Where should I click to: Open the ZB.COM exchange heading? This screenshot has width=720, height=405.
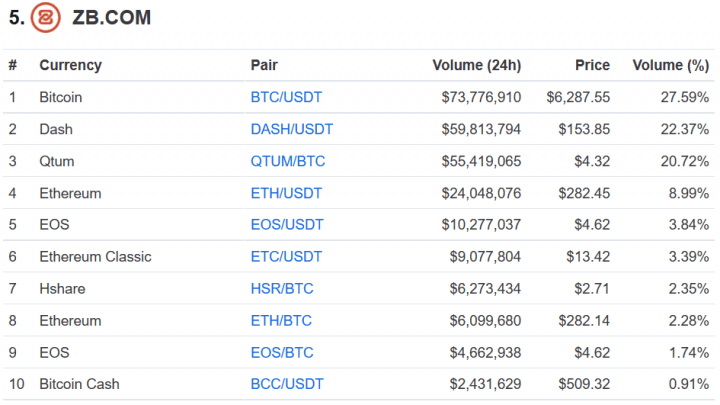tap(112, 18)
